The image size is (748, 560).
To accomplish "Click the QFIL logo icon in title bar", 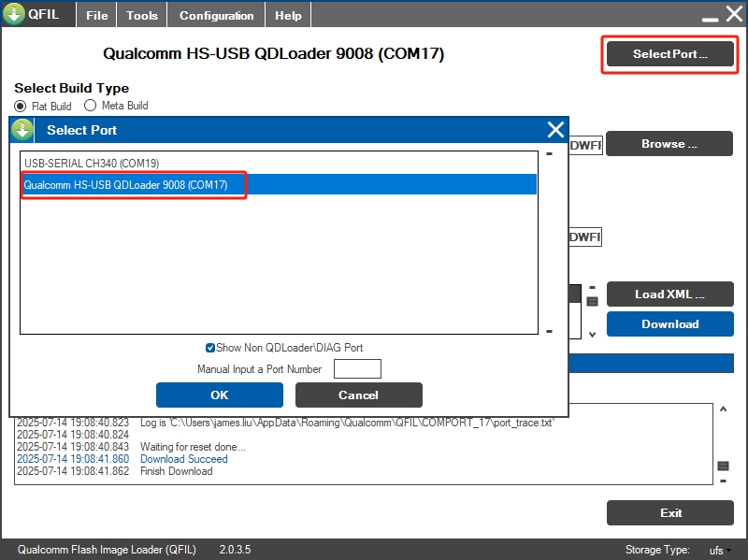I will [14, 15].
